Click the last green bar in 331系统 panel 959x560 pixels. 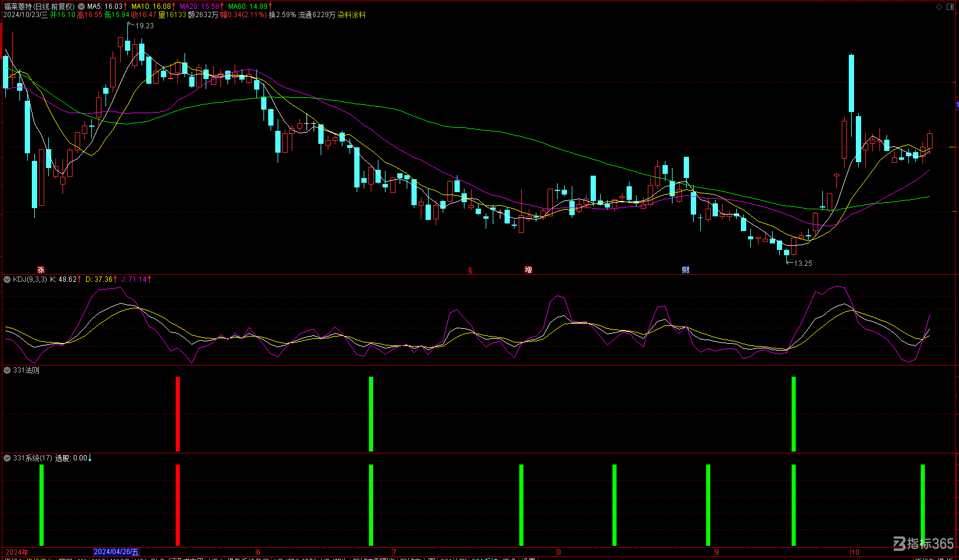[922, 505]
